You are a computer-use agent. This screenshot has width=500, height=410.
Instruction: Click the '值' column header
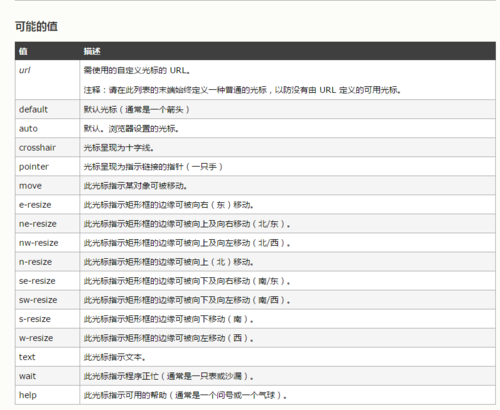point(23,51)
